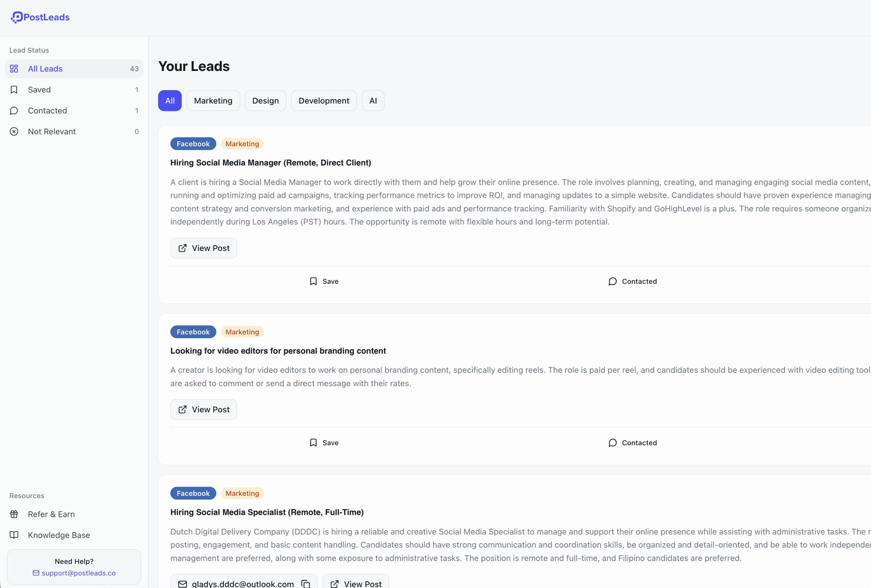Select the Marketing filter tab
Image resolution: width=871 pixels, height=588 pixels.
click(213, 100)
